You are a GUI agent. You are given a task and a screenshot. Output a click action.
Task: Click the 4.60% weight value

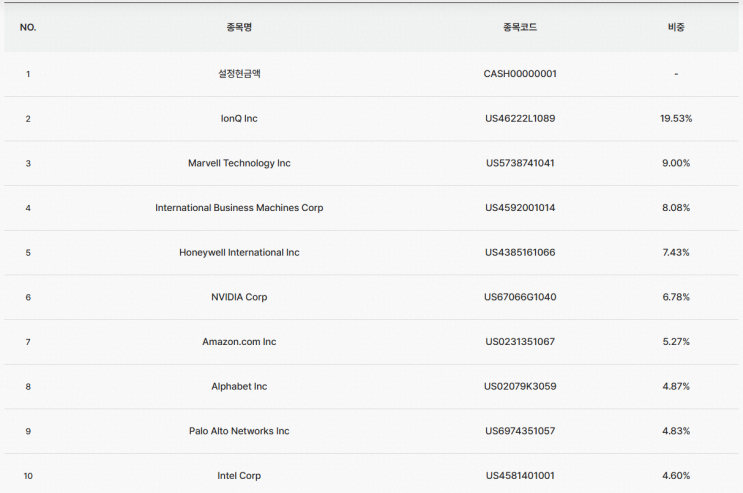point(676,475)
